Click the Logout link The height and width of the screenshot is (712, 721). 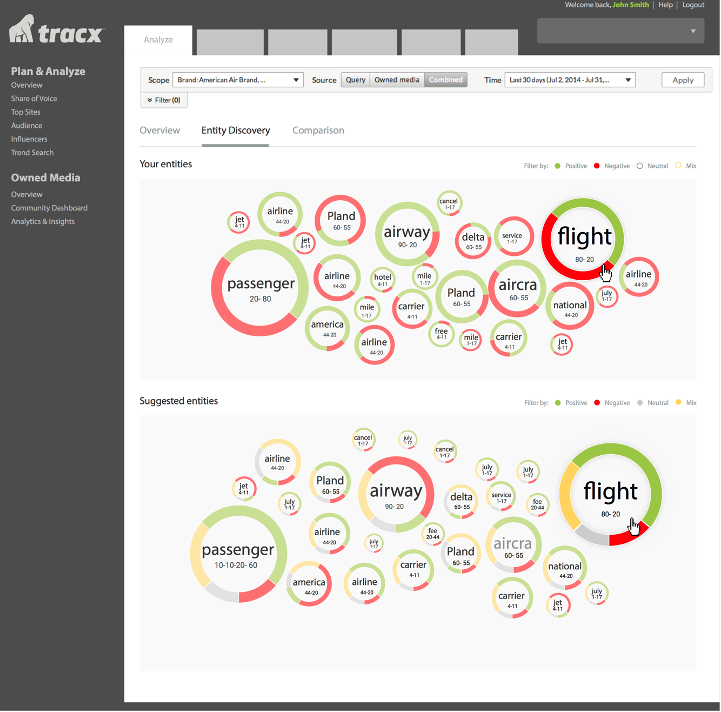click(693, 5)
